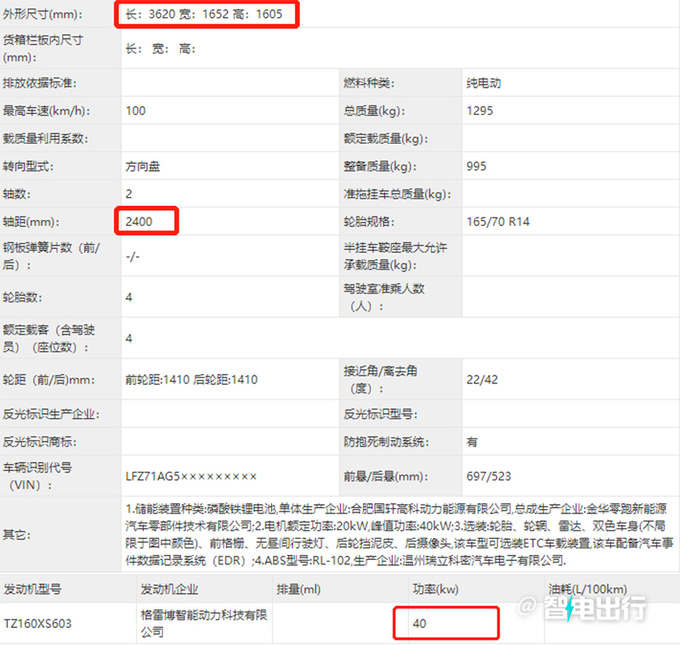Select manufacturer 格雷博智能动力科技有限公司

pos(203,623)
